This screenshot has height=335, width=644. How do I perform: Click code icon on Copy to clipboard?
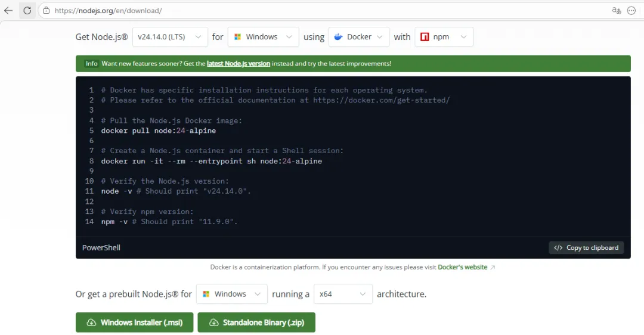[x=558, y=247]
